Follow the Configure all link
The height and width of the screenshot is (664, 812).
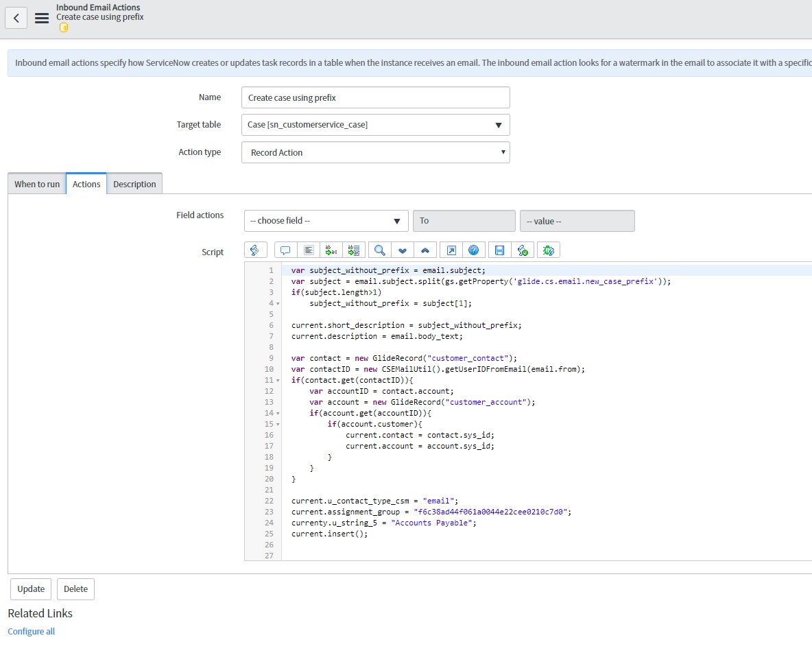[x=31, y=631]
